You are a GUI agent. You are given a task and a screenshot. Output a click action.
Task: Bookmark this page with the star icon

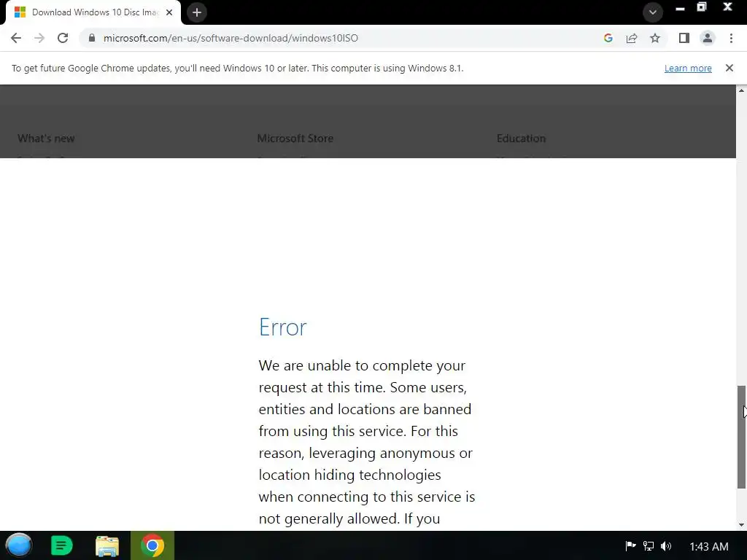(x=655, y=38)
